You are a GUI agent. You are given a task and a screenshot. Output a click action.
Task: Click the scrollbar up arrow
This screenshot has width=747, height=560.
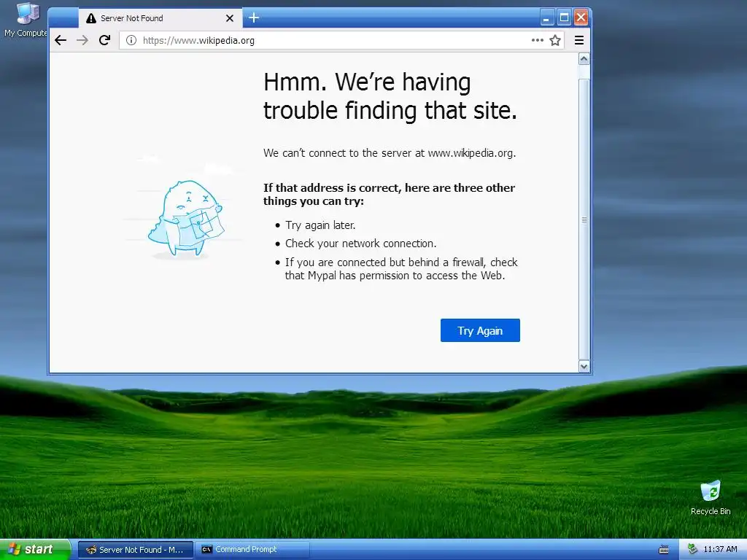coord(584,59)
